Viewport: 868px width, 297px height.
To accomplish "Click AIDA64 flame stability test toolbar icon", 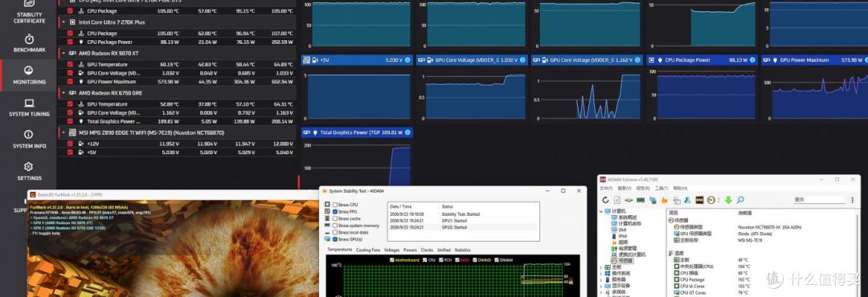I will coord(665,201).
